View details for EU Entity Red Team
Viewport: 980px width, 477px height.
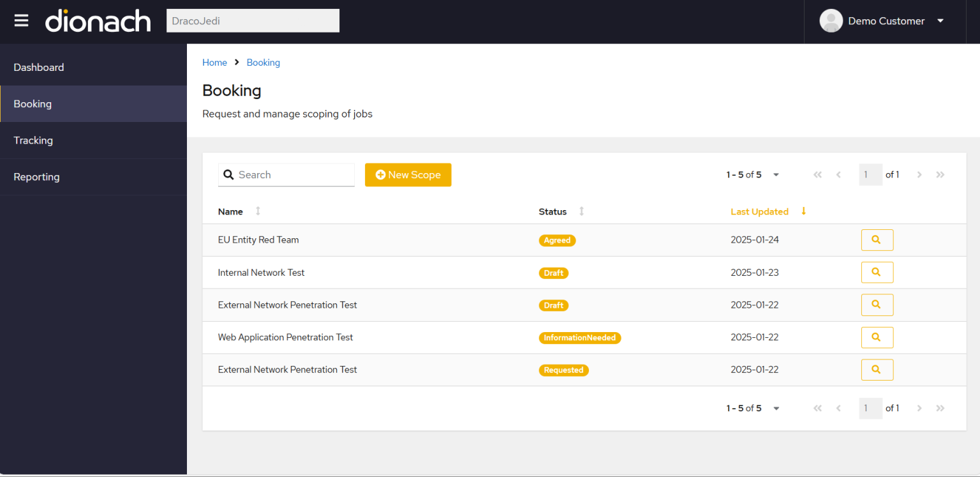tap(877, 240)
